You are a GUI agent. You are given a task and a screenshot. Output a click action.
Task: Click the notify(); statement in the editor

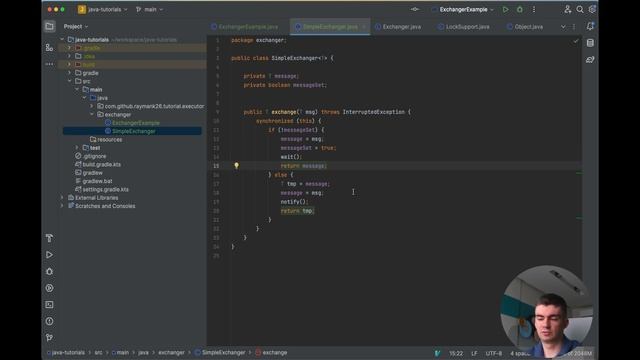coord(294,202)
